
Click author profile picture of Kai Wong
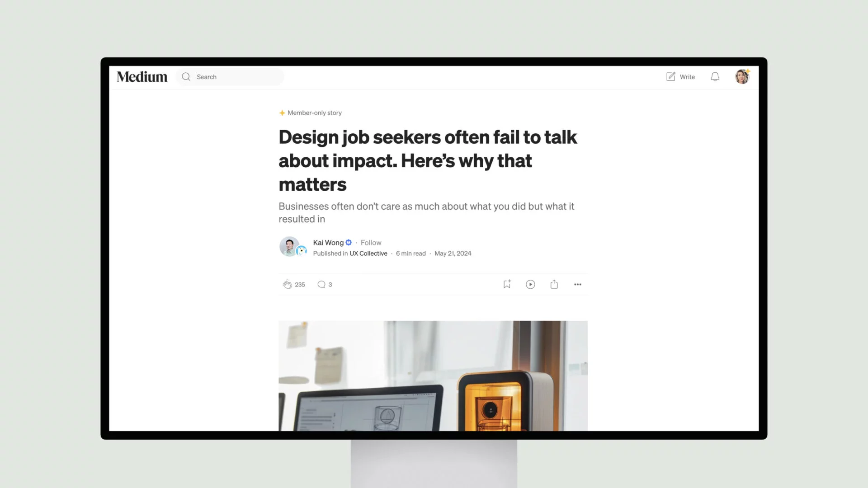pyautogui.click(x=289, y=246)
